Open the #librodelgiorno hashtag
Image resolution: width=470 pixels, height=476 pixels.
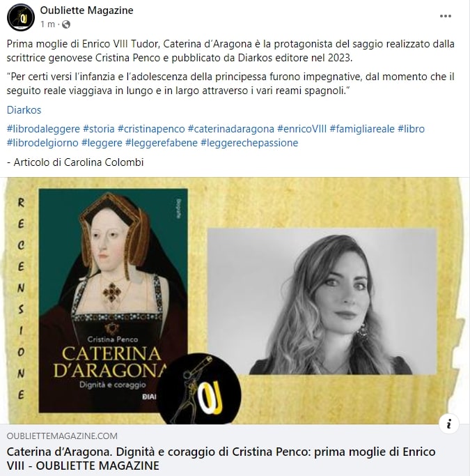[42, 143]
